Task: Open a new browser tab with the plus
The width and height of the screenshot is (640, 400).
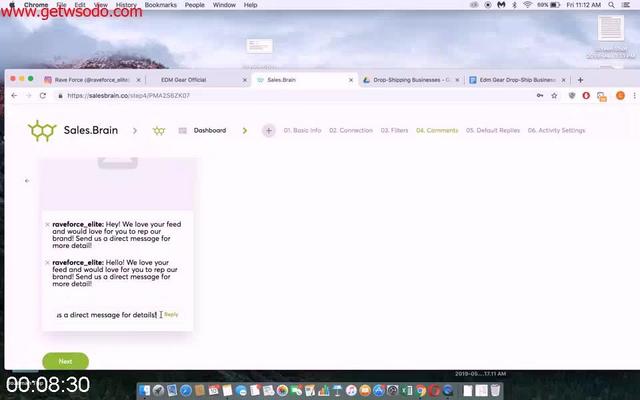Action: (x=580, y=80)
